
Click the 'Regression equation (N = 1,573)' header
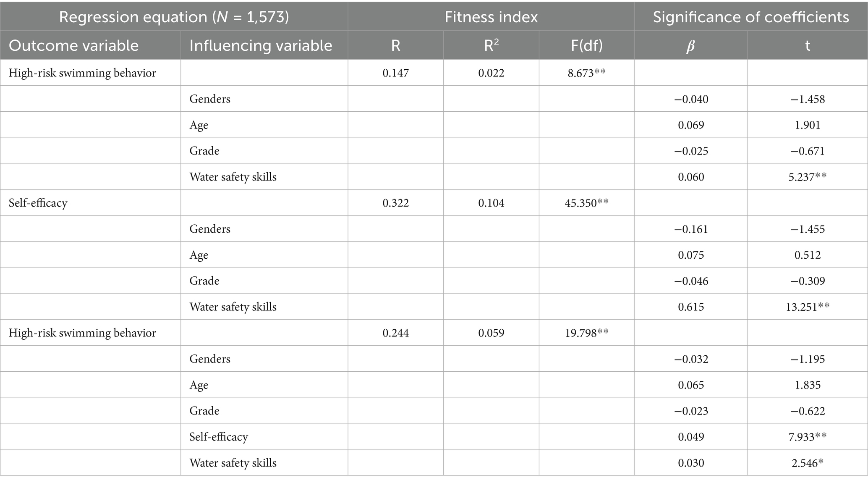[x=174, y=17]
